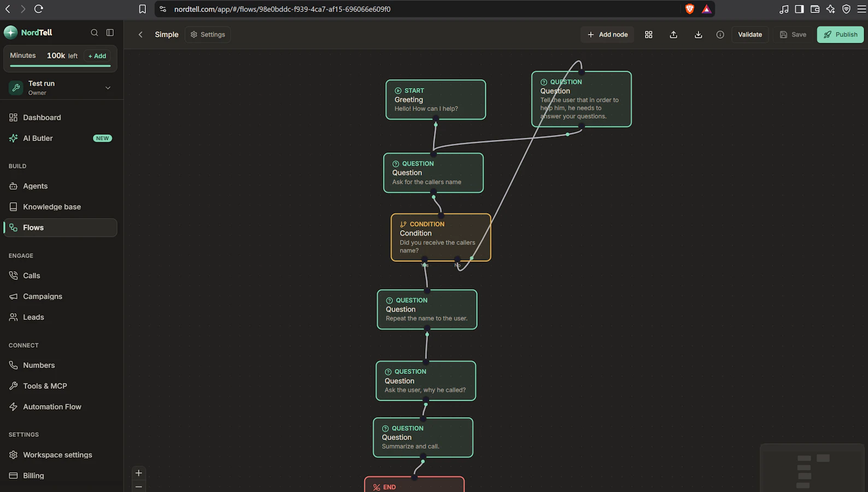
Task: Select the 'Summarize and call.' question node
Action: (x=423, y=437)
